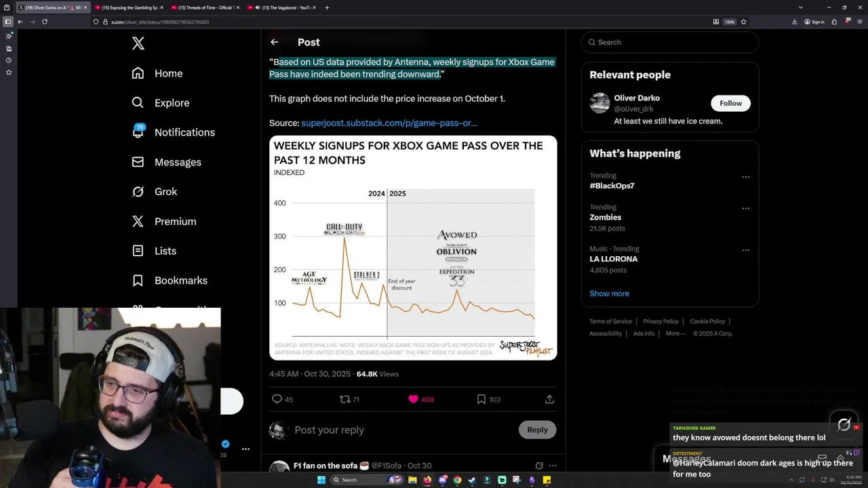Click the address bar URL
Screen dimensions: 868x488
[160, 22]
